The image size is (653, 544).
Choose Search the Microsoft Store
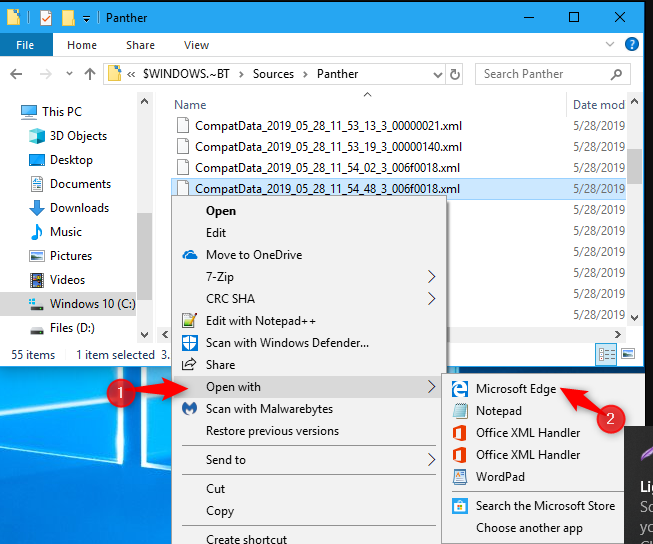(533, 506)
